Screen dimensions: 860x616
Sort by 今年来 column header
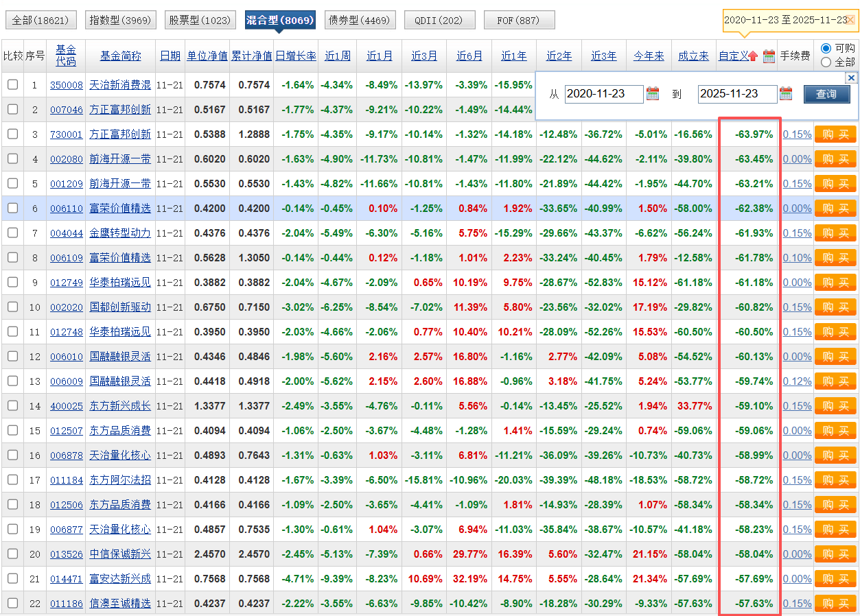point(649,56)
